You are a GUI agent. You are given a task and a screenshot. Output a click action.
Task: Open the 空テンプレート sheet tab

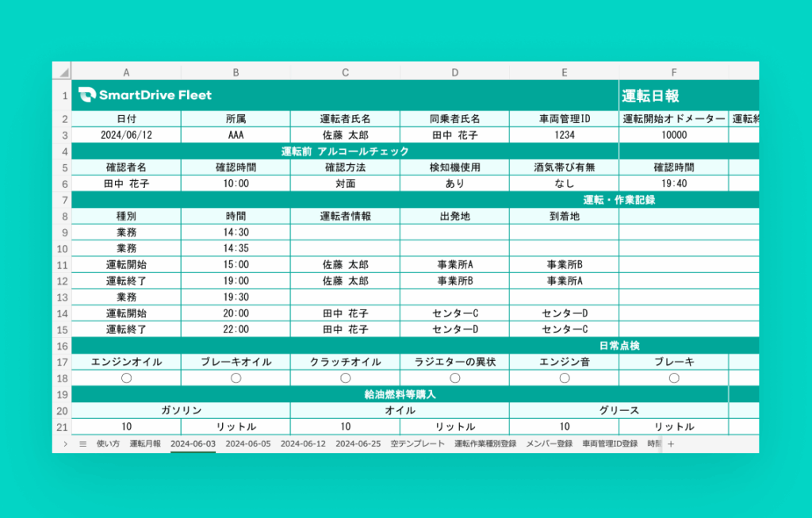(418, 444)
